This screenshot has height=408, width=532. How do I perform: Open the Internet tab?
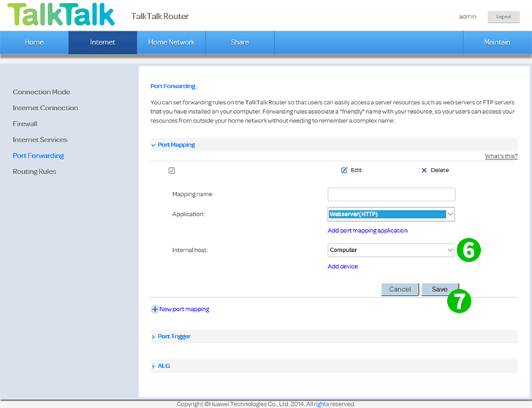click(x=102, y=42)
